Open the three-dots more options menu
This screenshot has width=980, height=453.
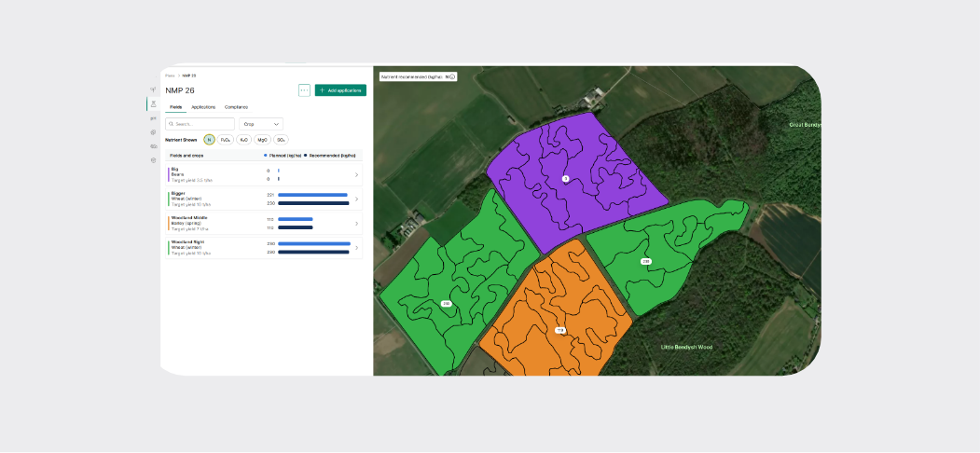coord(304,90)
